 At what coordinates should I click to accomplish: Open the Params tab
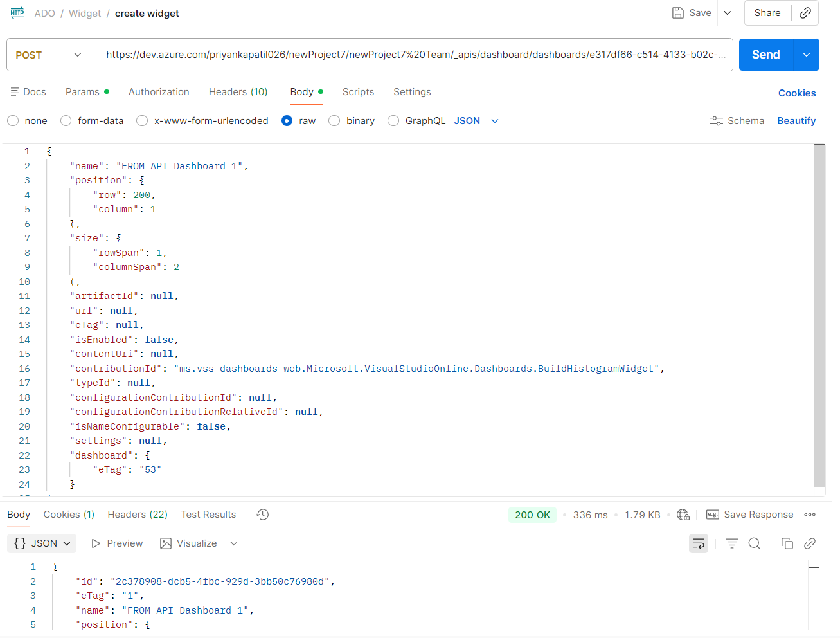tap(87, 92)
